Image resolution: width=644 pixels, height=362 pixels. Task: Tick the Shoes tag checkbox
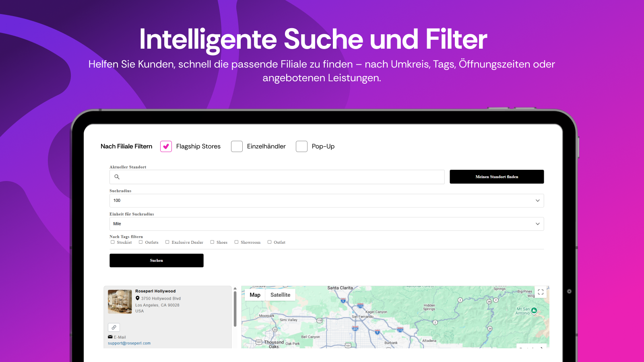pyautogui.click(x=212, y=242)
